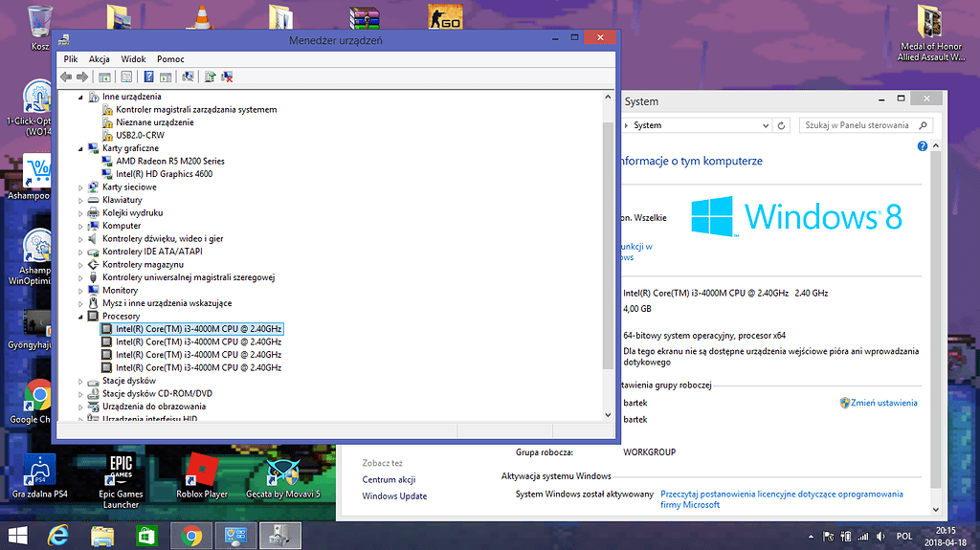Collapse the Procesory tree node
This screenshot has width=980, height=550.
click(81, 316)
